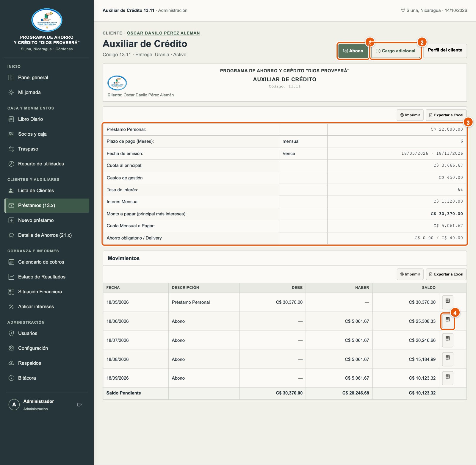Click the C$ 22,000.00 Préstamo Personal amount
The height and width of the screenshot is (465, 476).
[x=447, y=129]
